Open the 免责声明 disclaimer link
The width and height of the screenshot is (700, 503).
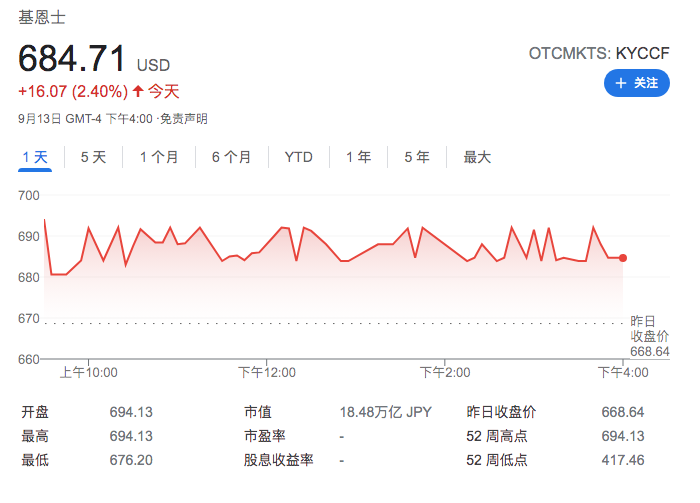(183, 119)
